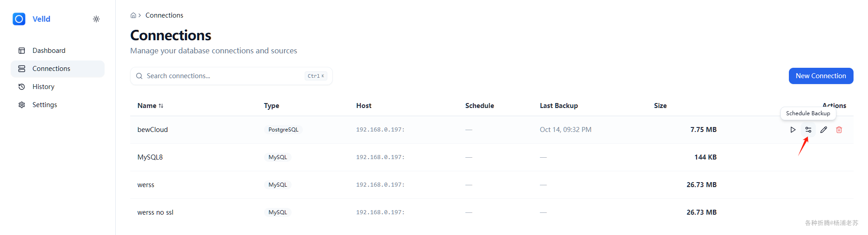This screenshot has height=235, width=868.
Task: Click the magnifier icon in search box
Action: 139,76
